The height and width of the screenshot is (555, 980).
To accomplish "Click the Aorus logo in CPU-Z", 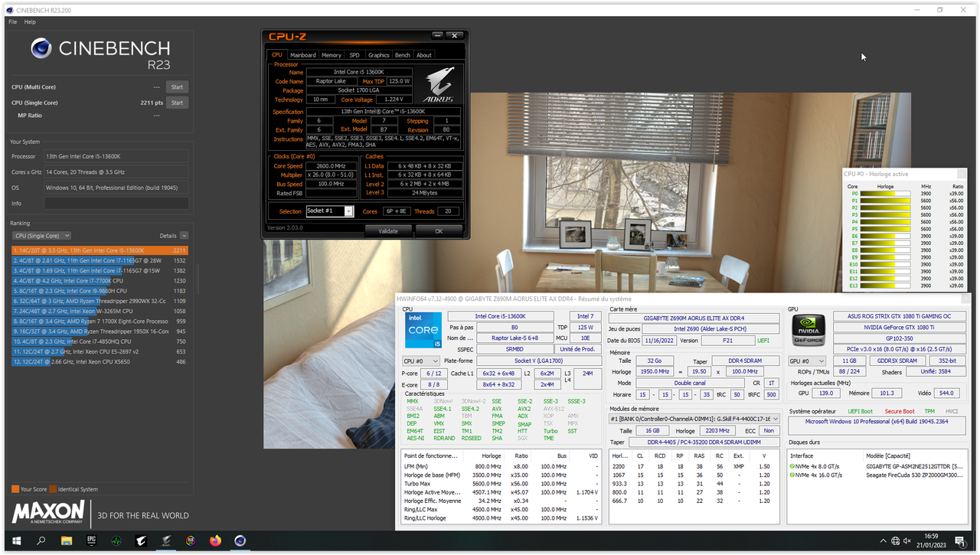I will (439, 83).
